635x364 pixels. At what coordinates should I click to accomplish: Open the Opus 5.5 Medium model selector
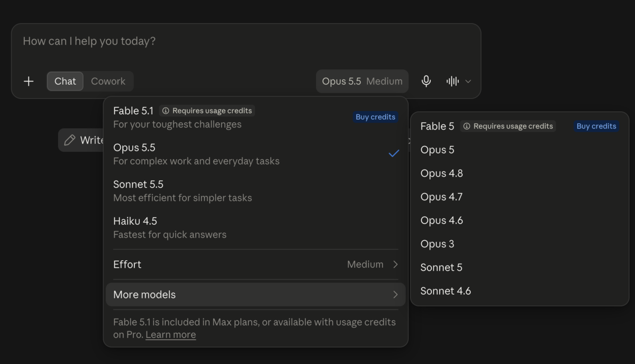[362, 81]
